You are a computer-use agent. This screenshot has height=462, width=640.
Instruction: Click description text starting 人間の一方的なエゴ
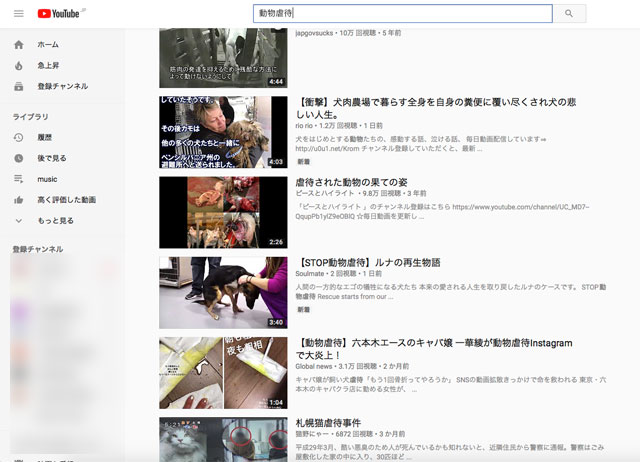point(451,292)
